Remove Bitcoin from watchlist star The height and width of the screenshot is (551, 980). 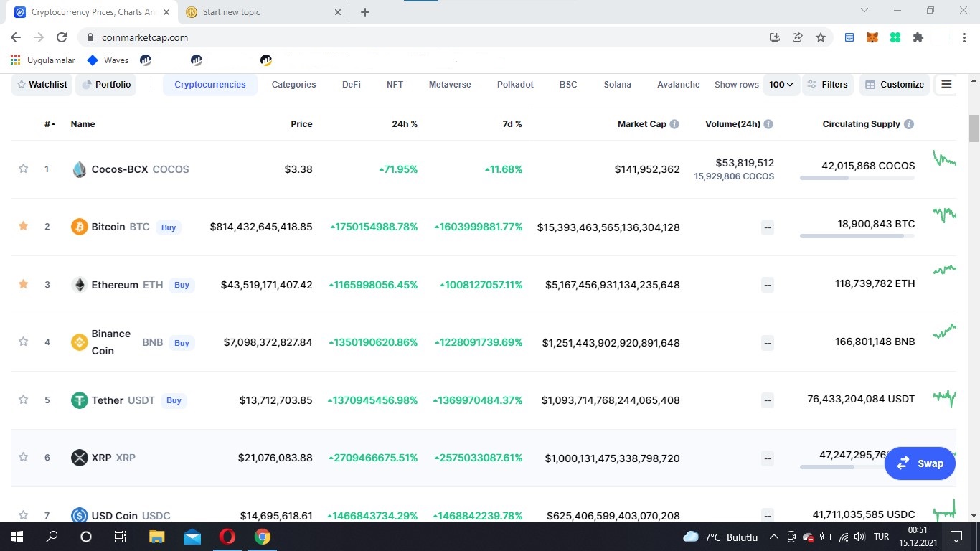(x=23, y=226)
